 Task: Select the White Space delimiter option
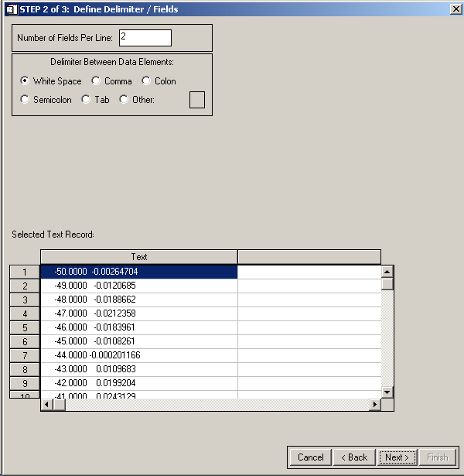click(26, 81)
